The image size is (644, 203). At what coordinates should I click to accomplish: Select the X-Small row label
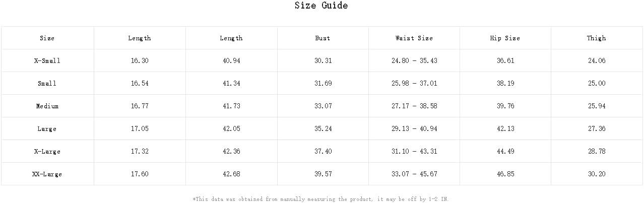click(47, 61)
